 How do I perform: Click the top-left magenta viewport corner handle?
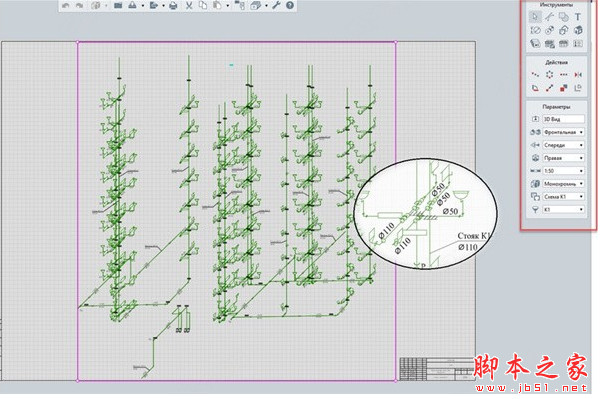pos(78,42)
